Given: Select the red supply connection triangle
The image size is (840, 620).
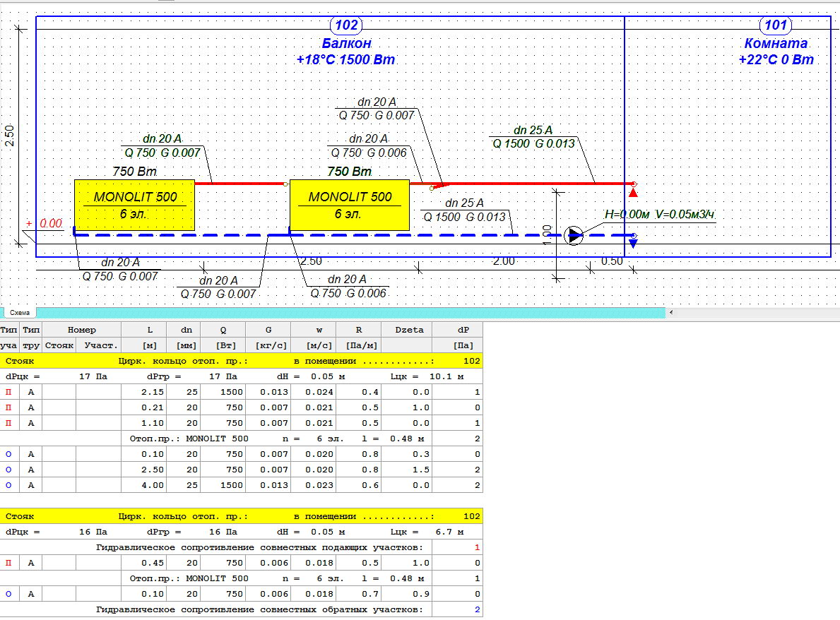Looking at the screenshot, I should pos(633,192).
